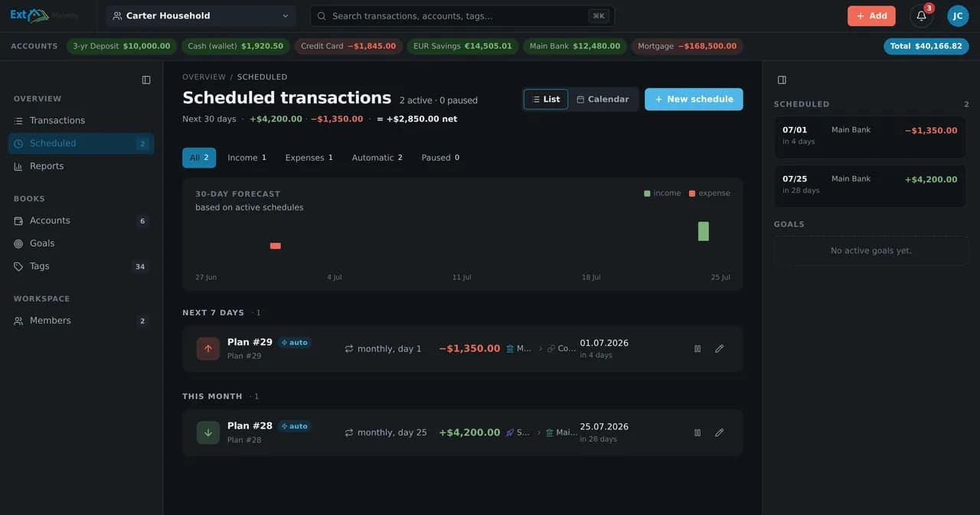Click the green income arrow for Plan #28
This screenshot has height=515, width=980.
click(208, 432)
